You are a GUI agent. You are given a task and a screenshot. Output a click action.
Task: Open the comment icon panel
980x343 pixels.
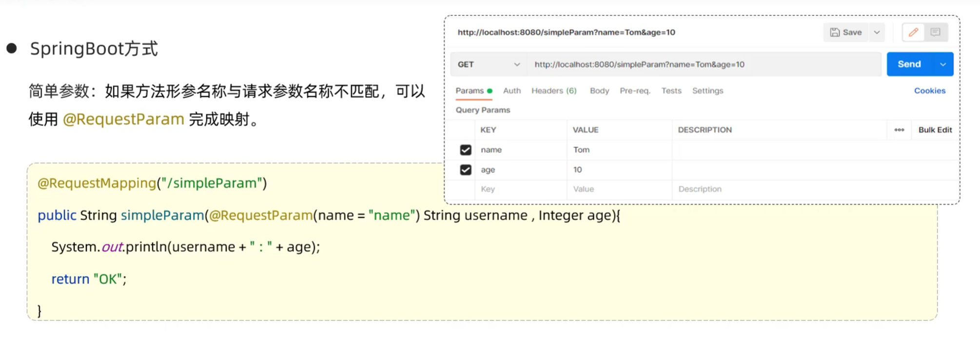(935, 32)
